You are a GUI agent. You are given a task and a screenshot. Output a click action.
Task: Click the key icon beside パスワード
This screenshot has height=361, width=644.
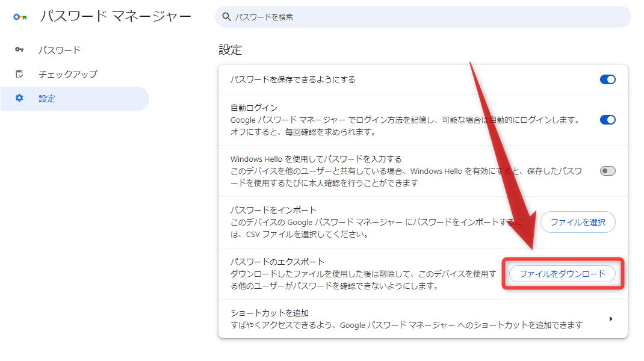[19, 50]
